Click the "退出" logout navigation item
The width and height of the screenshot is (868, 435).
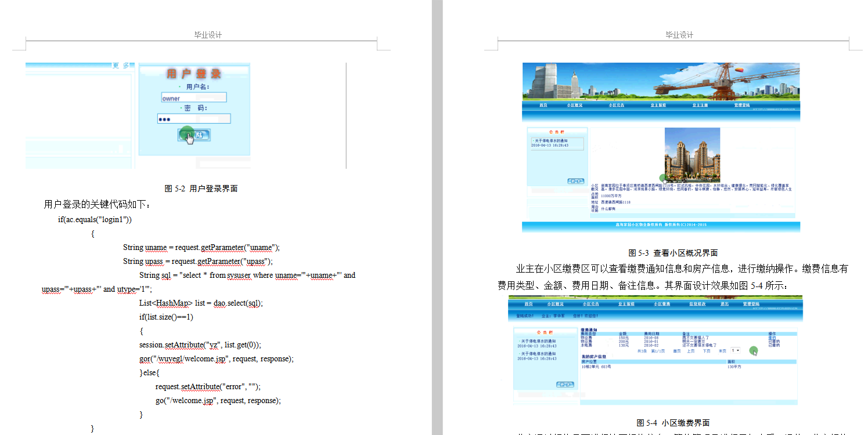(725, 303)
